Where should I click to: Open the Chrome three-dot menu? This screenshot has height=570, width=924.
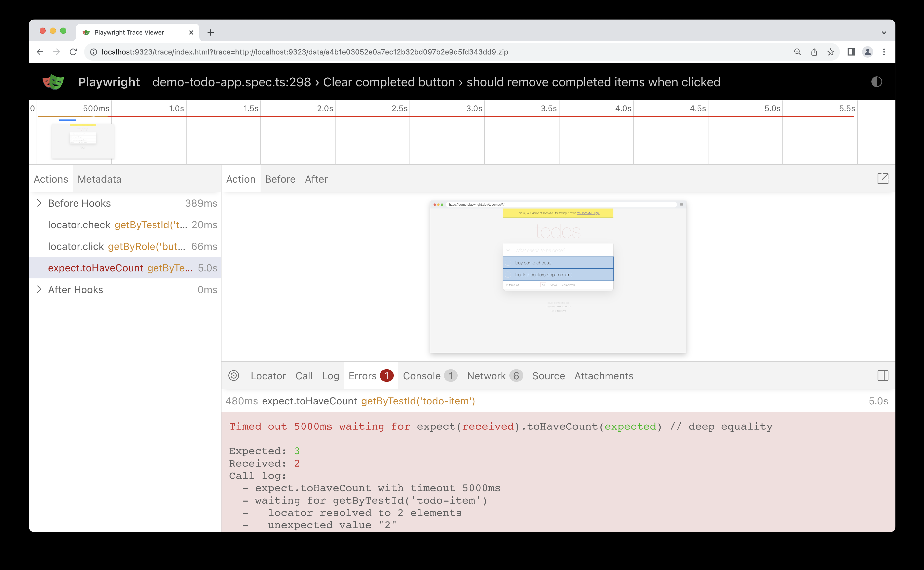(884, 52)
